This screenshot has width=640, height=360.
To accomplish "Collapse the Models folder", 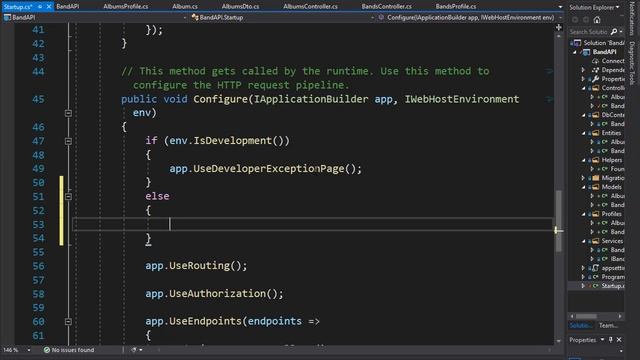I will coord(584,187).
